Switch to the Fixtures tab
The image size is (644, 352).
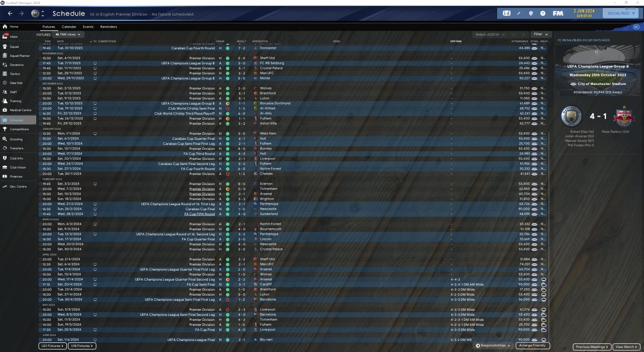tap(49, 27)
